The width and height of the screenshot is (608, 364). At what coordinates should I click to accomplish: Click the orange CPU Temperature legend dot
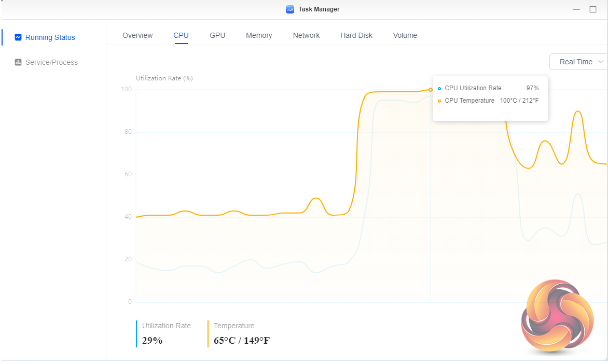click(x=439, y=101)
